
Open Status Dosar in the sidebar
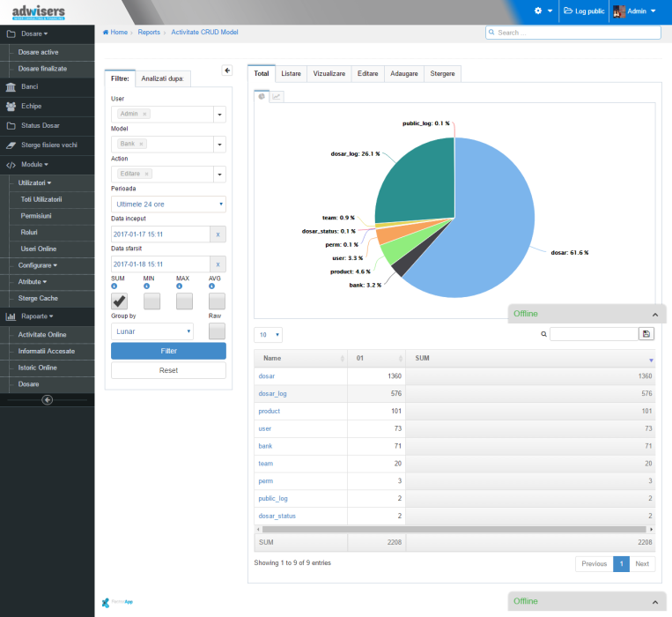[48, 126]
